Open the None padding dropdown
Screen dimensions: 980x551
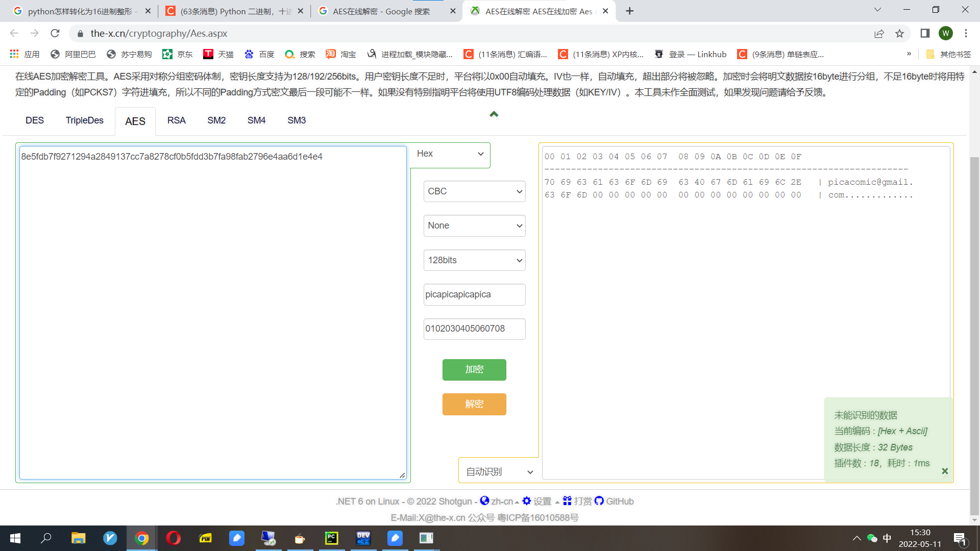474,226
